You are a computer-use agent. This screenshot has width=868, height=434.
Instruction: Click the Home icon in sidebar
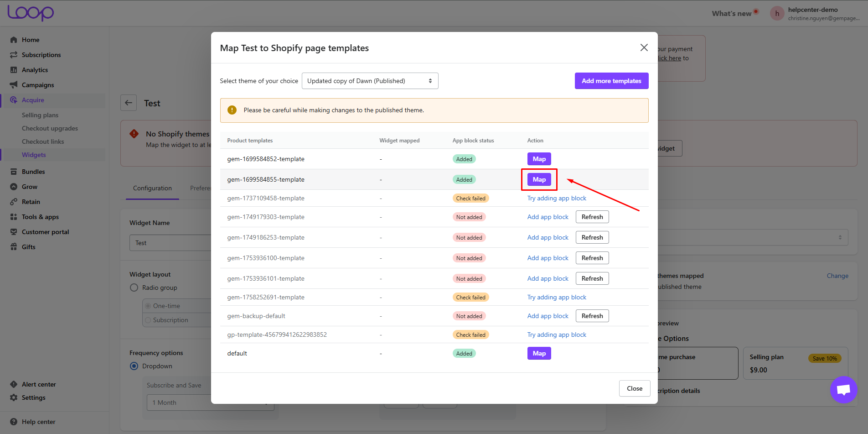click(x=14, y=40)
